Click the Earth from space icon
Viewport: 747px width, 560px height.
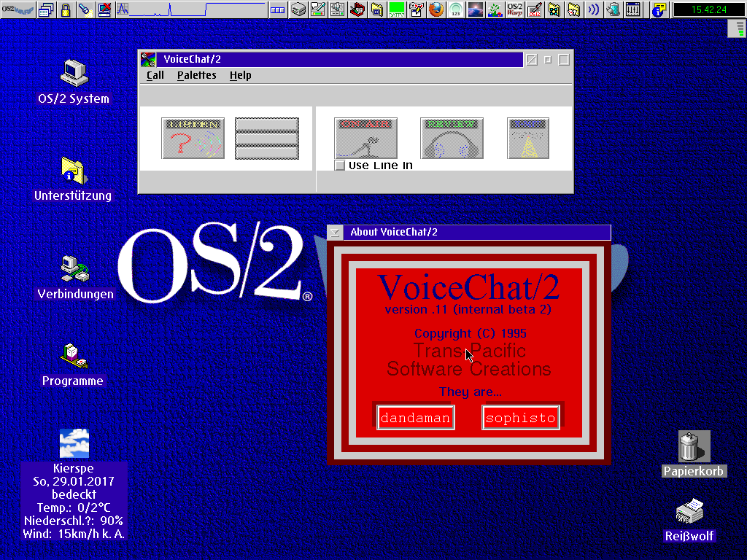[475, 9]
